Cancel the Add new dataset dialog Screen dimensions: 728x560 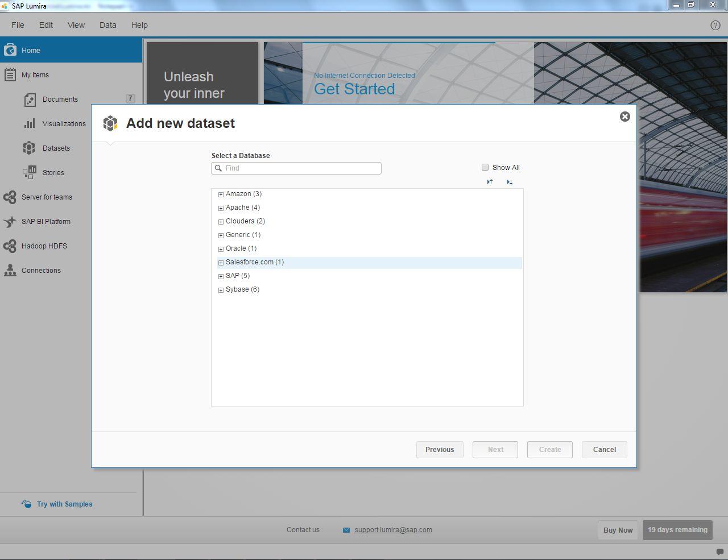coord(605,450)
